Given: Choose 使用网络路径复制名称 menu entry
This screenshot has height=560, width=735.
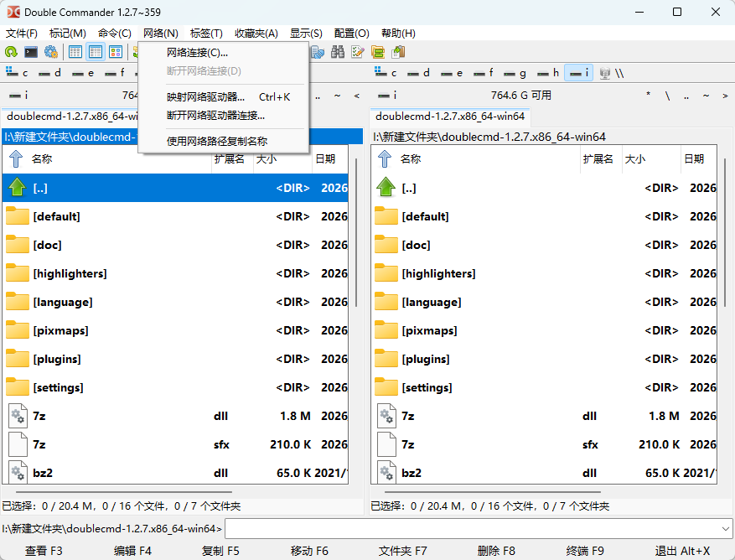Looking at the screenshot, I should [x=224, y=141].
